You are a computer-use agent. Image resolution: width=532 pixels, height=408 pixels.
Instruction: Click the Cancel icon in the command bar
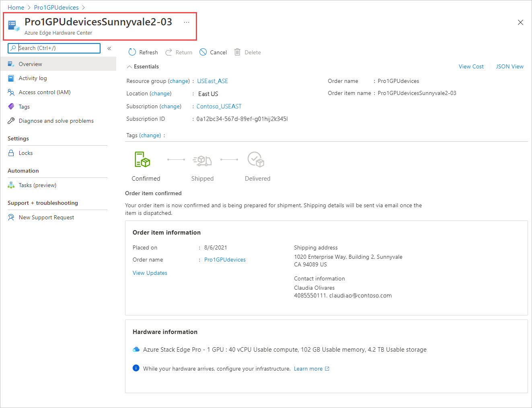point(203,52)
